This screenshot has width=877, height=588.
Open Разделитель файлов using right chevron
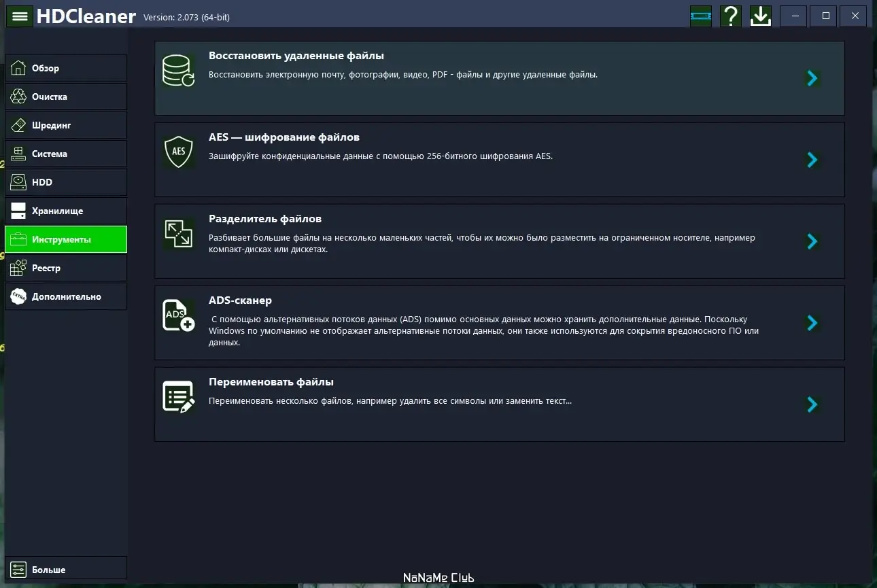coord(812,241)
